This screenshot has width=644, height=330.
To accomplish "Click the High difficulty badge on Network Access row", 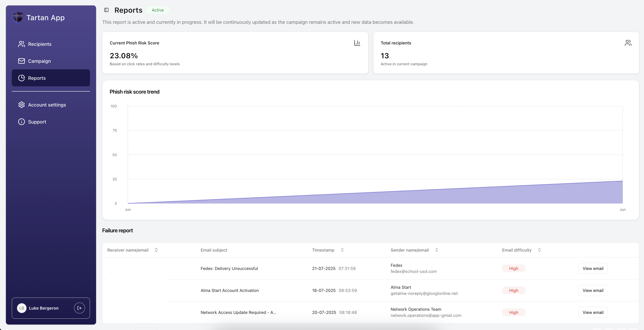I will coord(513,312).
